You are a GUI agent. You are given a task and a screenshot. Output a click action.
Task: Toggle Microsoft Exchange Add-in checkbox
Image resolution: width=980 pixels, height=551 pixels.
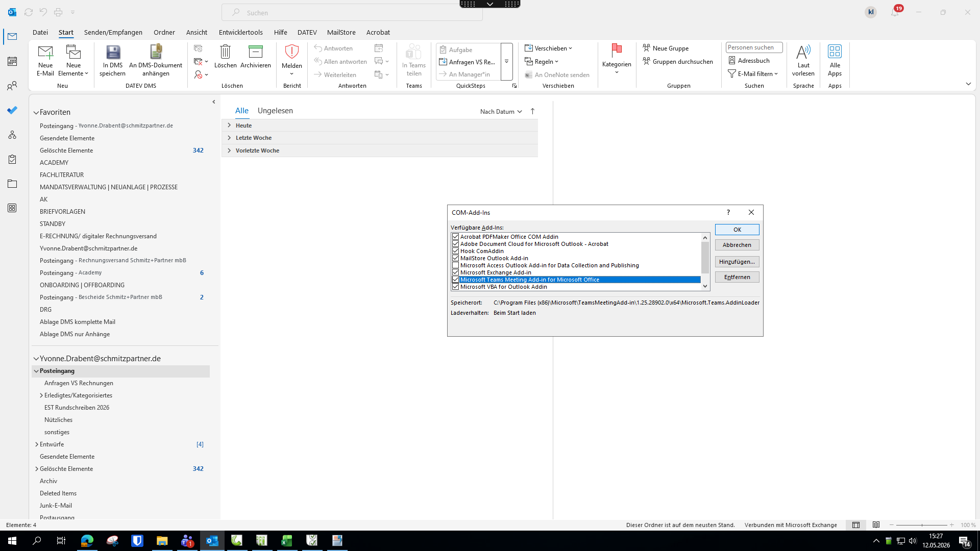pyautogui.click(x=455, y=272)
